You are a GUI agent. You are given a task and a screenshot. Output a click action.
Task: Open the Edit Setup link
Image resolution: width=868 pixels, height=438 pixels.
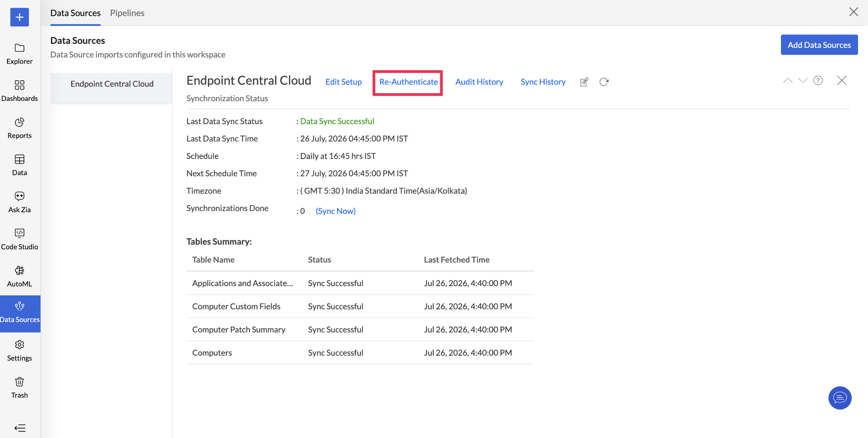(344, 82)
